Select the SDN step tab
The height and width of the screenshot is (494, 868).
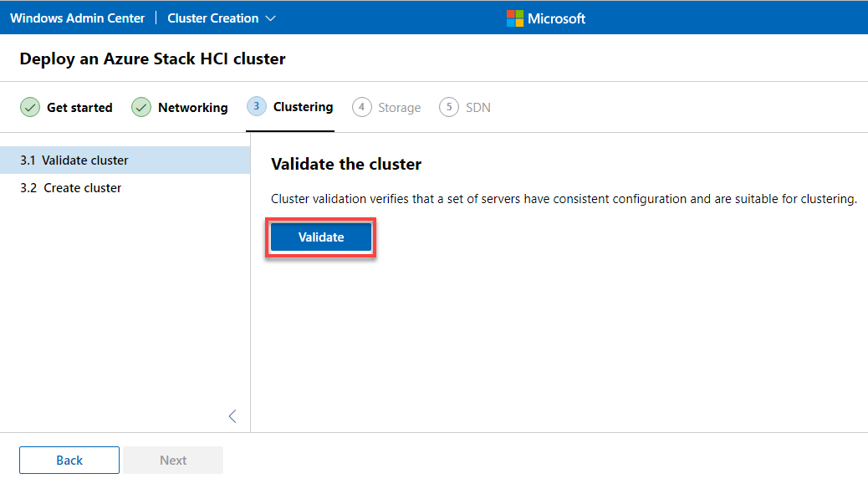pos(465,107)
